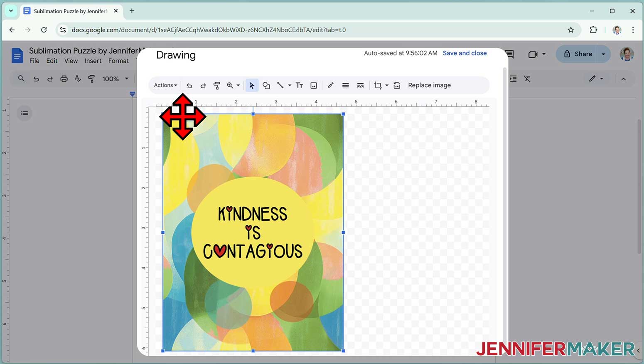644x364 pixels.
Task: Open the tab search chevron
Action: [x=11, y=11]
